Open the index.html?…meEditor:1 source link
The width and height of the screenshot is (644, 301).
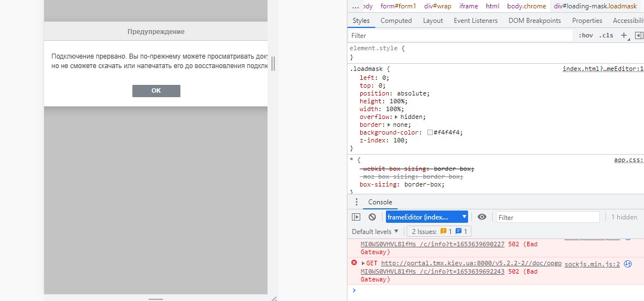pos(603,69)
